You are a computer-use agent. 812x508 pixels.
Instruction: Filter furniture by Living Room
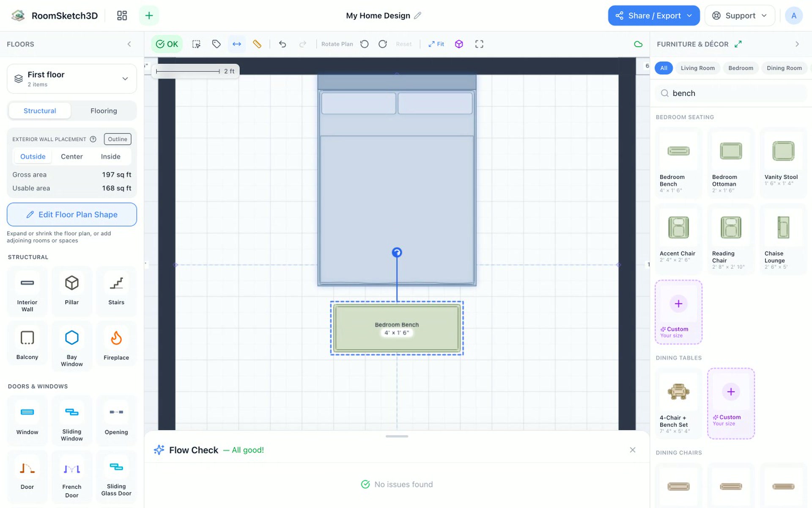[x=697, y=68]
